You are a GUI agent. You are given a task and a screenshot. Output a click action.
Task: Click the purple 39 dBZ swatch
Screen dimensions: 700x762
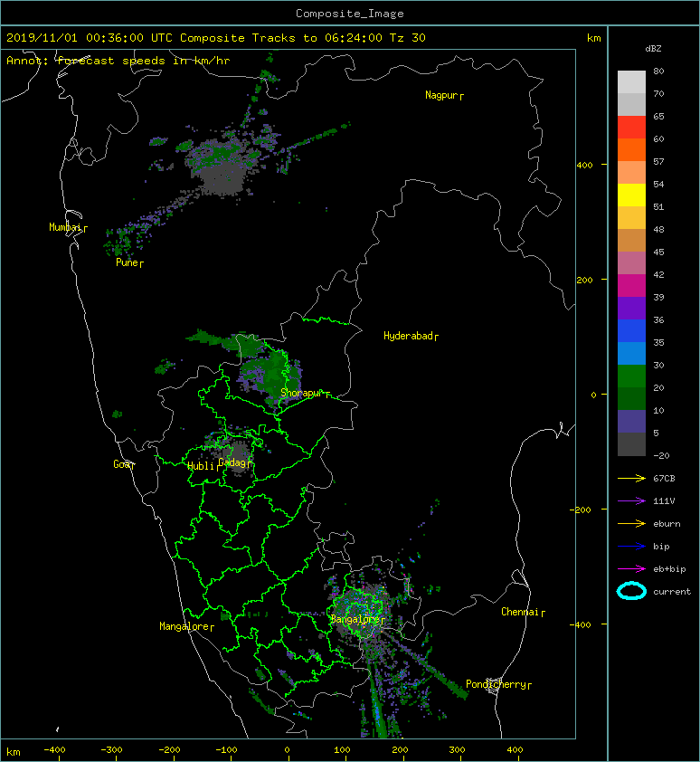[631, 308]
